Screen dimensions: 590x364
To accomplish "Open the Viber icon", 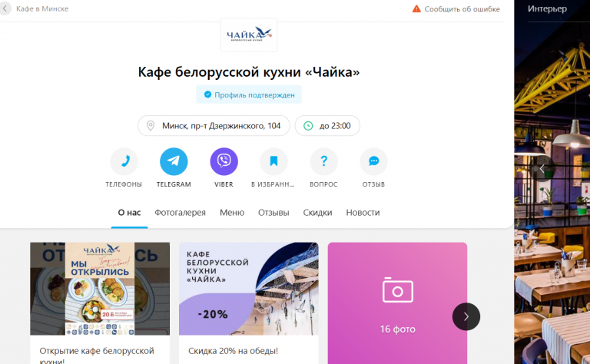I will point(224,161).
